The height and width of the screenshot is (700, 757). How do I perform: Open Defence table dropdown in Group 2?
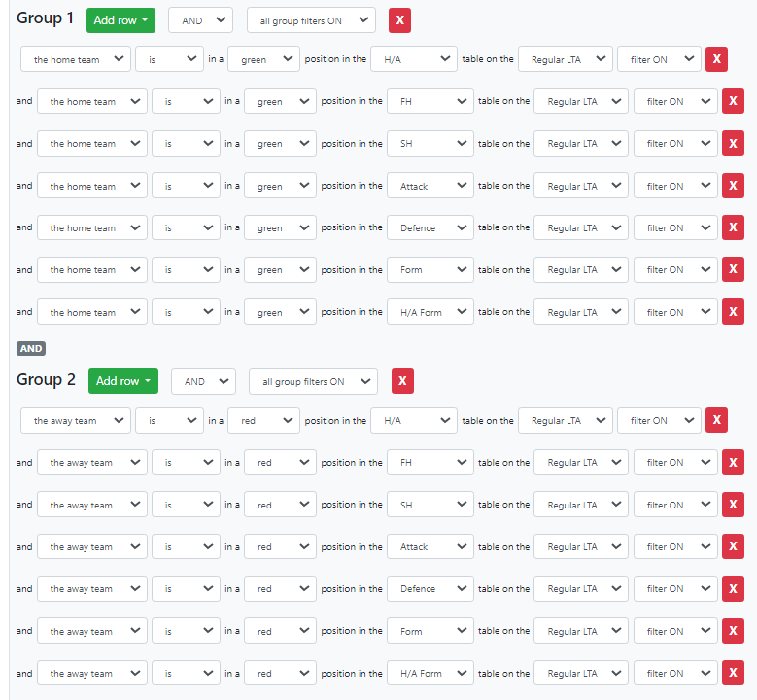(x=430, y=588)
